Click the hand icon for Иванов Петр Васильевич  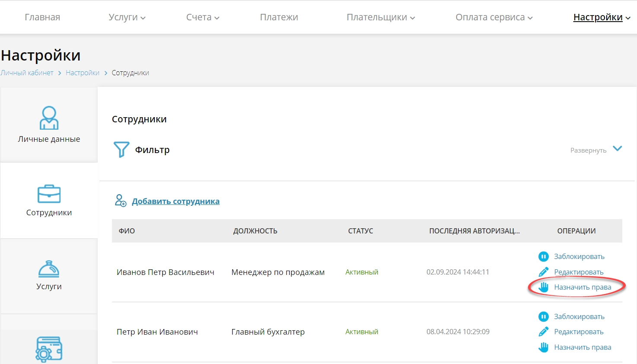click(x=544, y=287)
